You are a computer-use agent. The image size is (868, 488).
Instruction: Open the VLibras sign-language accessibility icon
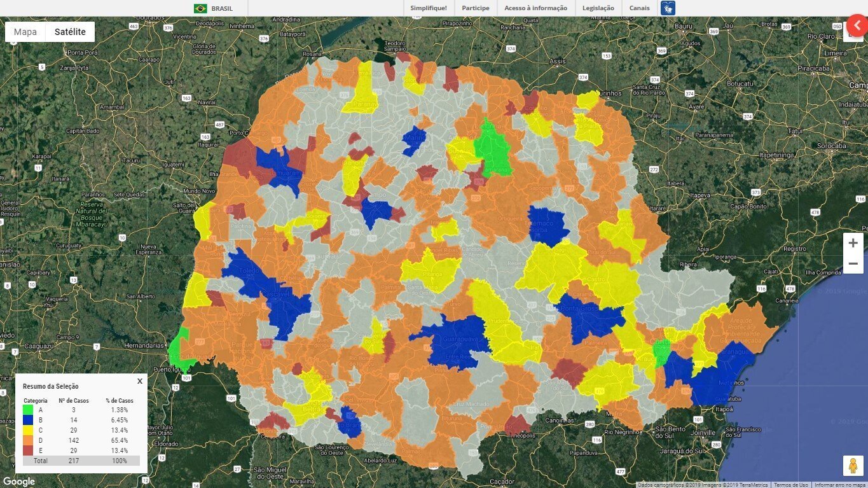(668, 8)
